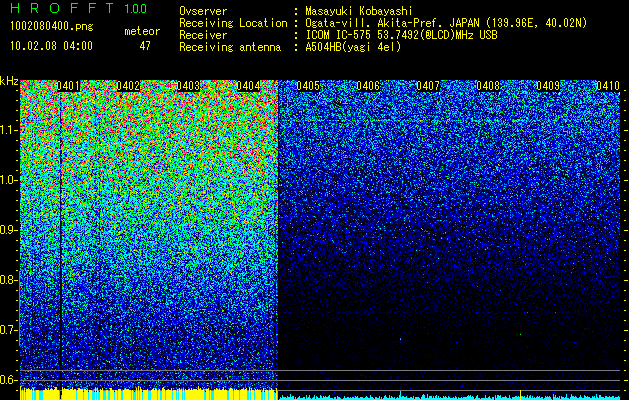Click the 0401 time marker
629x400 pixels.
click(68, 86)
